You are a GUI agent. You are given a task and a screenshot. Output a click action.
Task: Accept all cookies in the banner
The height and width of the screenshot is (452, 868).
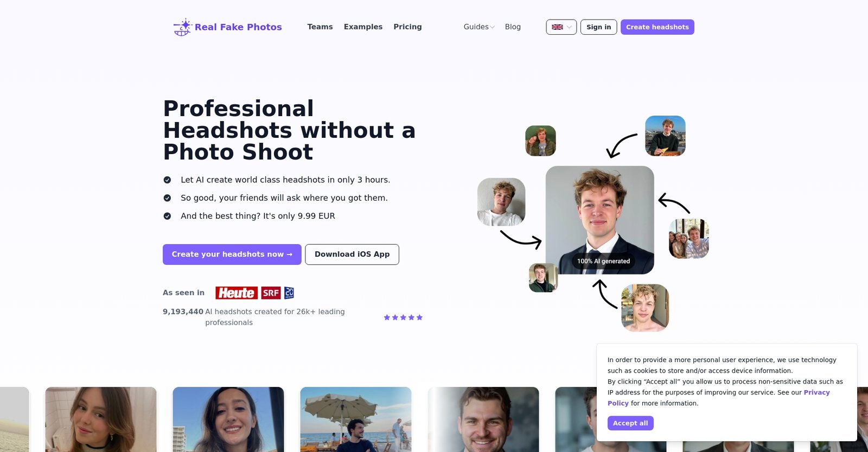pyautogui.click(x=630, y=423)
